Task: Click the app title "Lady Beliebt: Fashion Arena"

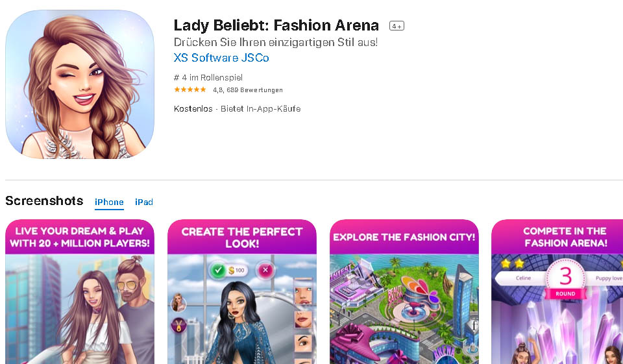Action: pyautogui.click(x=276, y=25)
